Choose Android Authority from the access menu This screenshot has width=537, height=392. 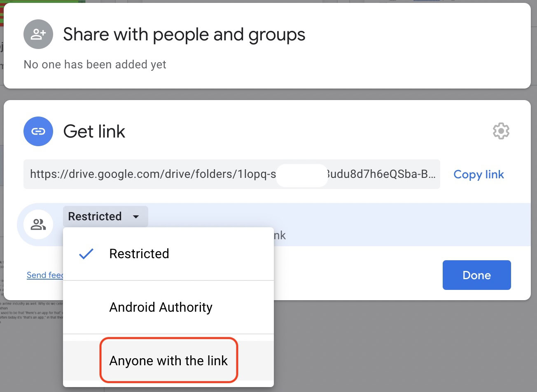pyautogui.click(x=161, y=307)
